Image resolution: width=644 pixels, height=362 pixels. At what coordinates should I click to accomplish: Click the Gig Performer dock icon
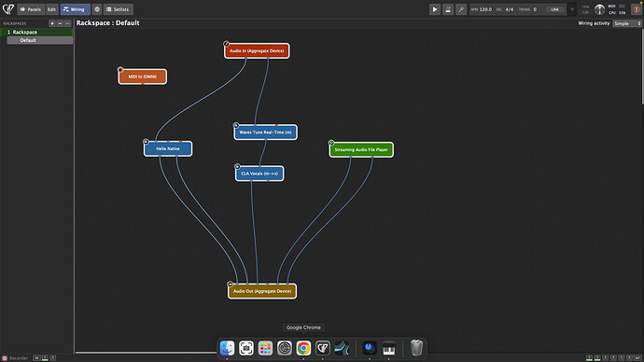pyautogui.click(x=322, y=348)
